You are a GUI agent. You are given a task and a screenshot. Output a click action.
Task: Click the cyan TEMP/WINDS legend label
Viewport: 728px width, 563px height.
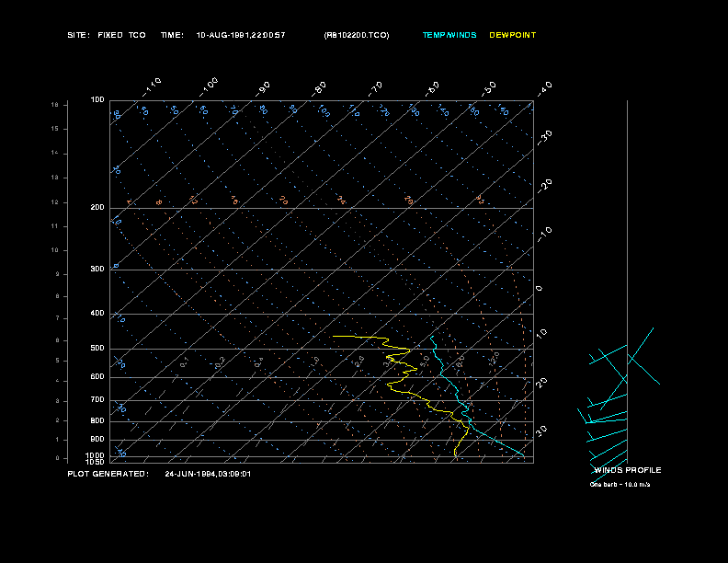[449, 35]
